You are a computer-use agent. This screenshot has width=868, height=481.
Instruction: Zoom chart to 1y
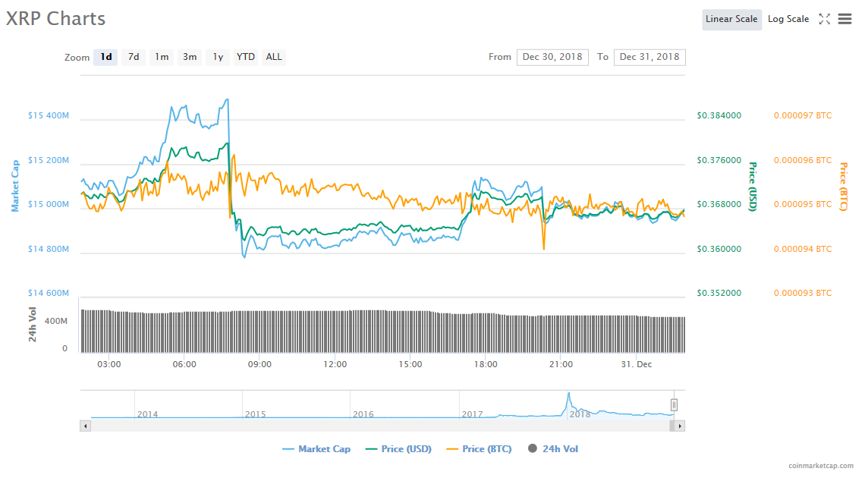tap(218, 57)
